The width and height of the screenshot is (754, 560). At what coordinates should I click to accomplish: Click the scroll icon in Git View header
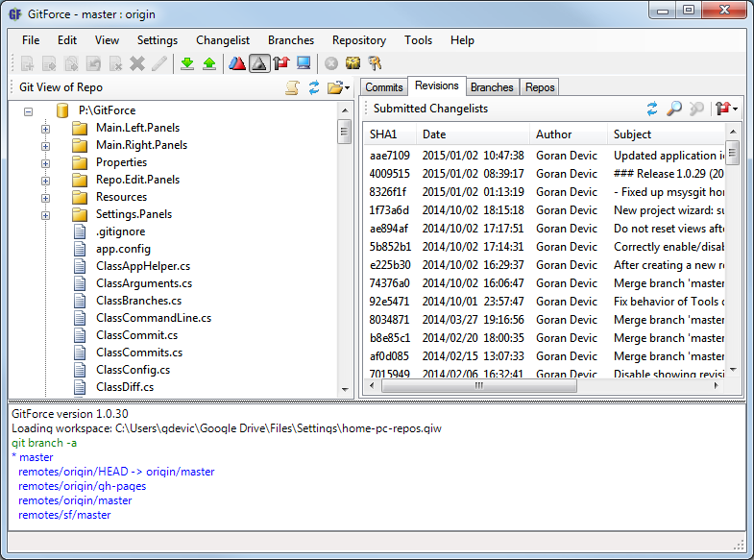[x=292, y=87]
